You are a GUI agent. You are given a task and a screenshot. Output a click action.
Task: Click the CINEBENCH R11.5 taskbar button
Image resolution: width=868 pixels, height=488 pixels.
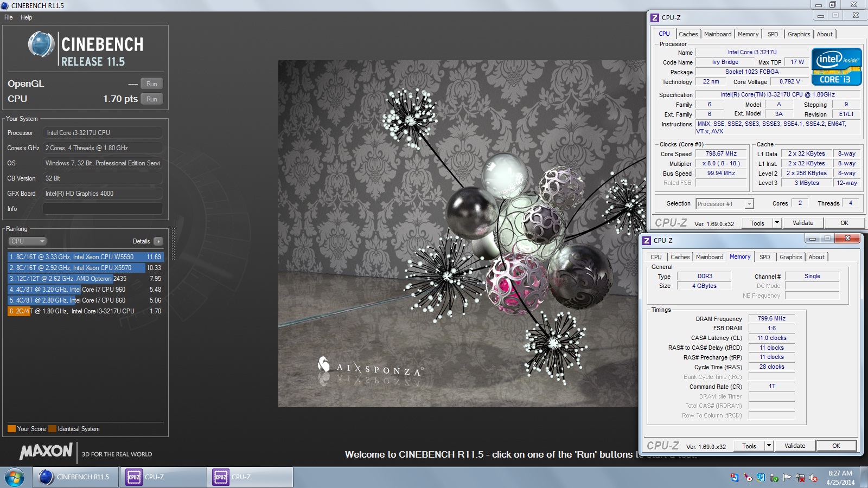75,477
